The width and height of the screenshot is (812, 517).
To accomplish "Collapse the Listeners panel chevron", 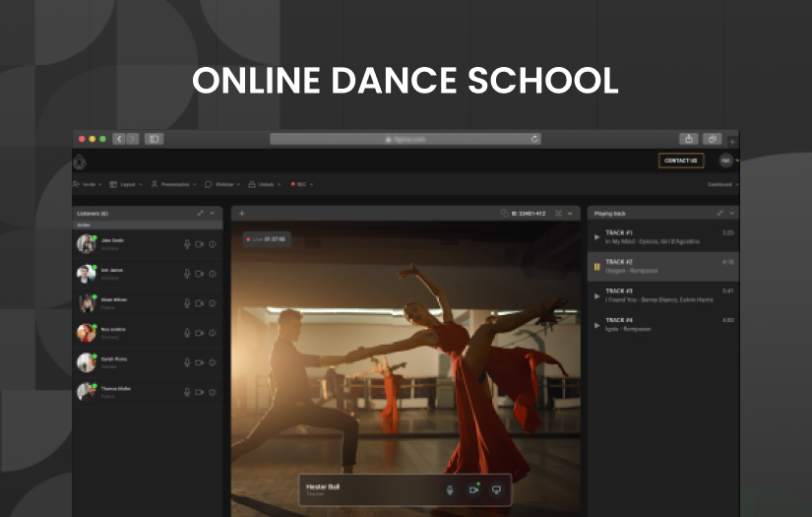I will pyautogui.click(x=213, y=213).
